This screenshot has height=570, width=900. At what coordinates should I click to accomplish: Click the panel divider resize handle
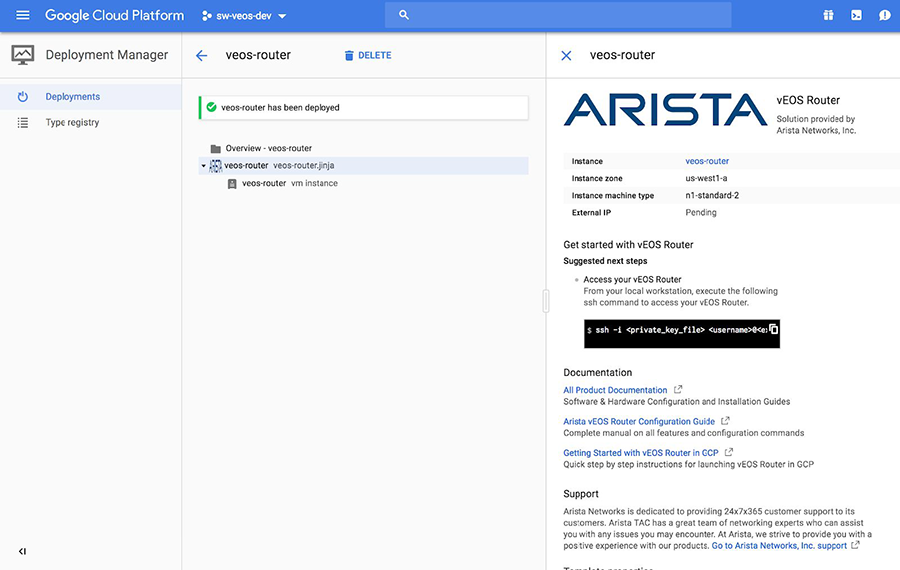tap(546, 301)
